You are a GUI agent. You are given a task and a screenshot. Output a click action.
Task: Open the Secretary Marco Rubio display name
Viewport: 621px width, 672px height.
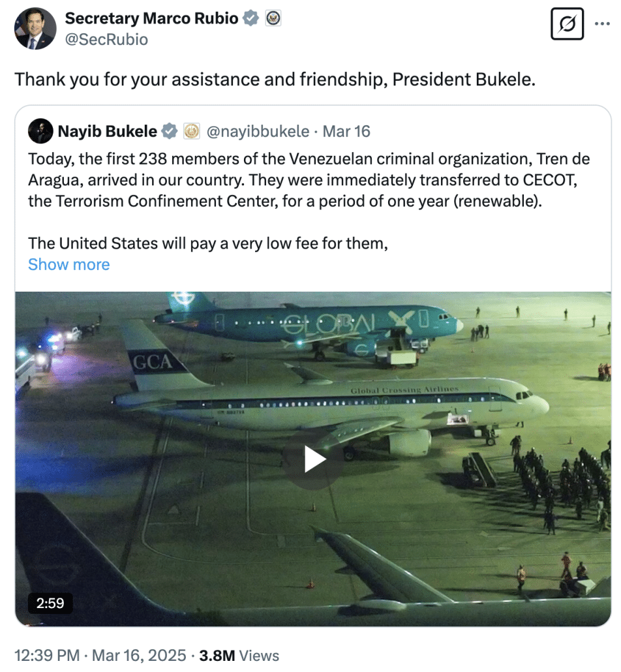click(151, 18)
